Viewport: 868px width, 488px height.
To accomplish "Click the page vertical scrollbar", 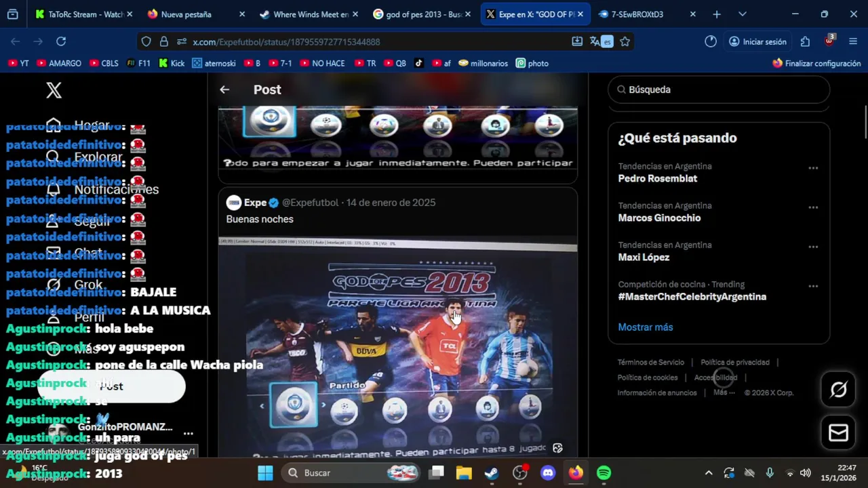I will (865, 122).
